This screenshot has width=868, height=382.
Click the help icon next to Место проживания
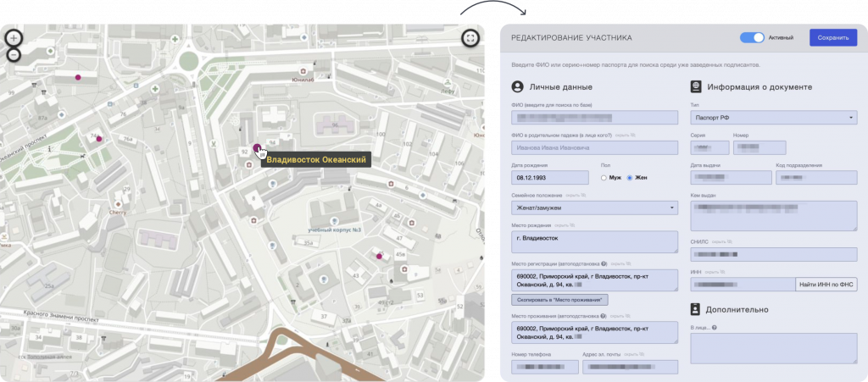[602, 314]
